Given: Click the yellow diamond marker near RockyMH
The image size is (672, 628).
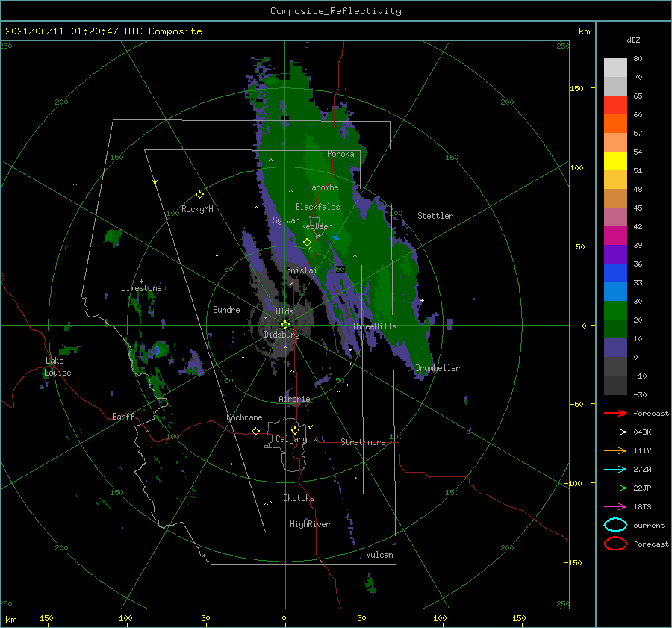Looking at the screenshot, I should click(199, 195).
